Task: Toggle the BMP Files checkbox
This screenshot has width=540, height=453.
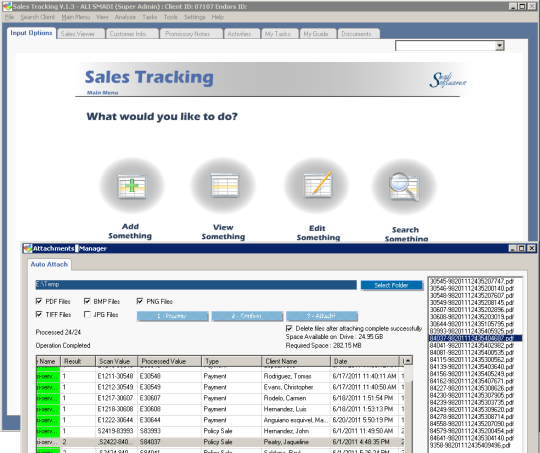Action: (x=87, y=301)
